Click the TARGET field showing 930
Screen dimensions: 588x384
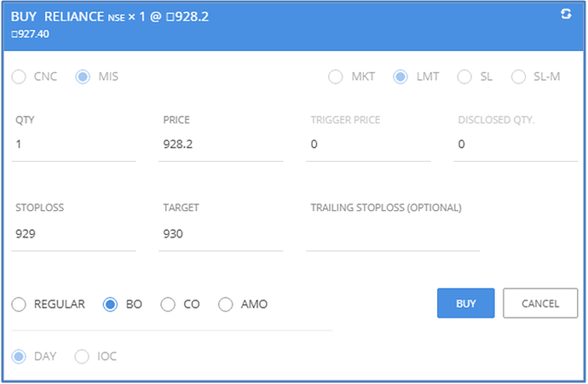click(222, 234)
